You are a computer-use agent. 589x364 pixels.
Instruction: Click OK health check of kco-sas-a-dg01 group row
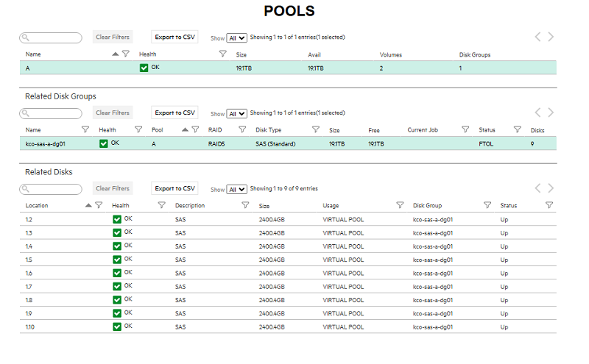click(104, 143)
